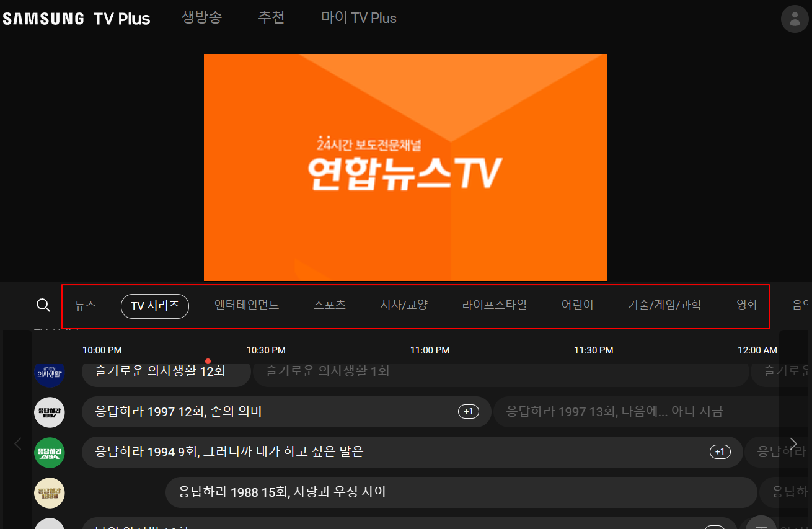Click the 연합뉴스TV video player
Image resolution: width=812 pixels, height=529 pixels.
point(405,167)
